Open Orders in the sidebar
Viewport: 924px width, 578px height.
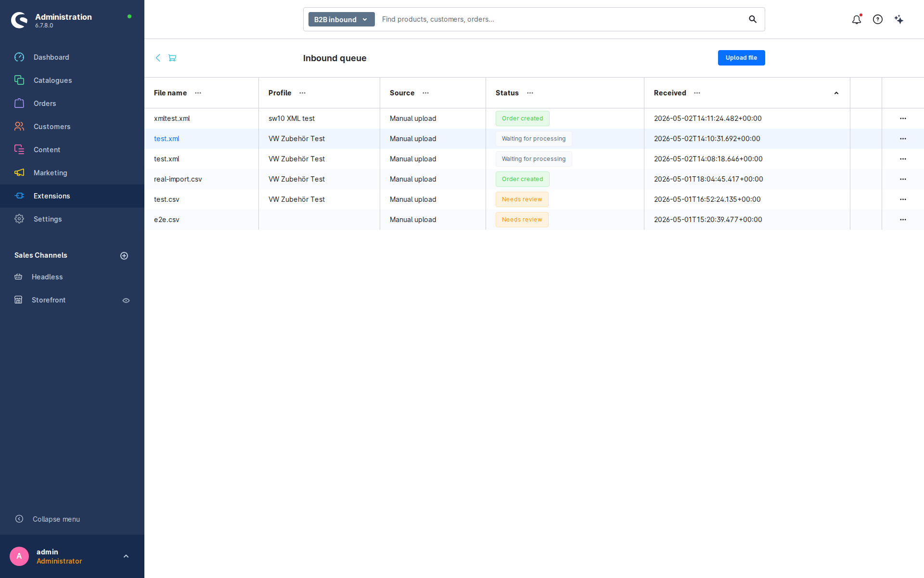[x=72, y=104]
